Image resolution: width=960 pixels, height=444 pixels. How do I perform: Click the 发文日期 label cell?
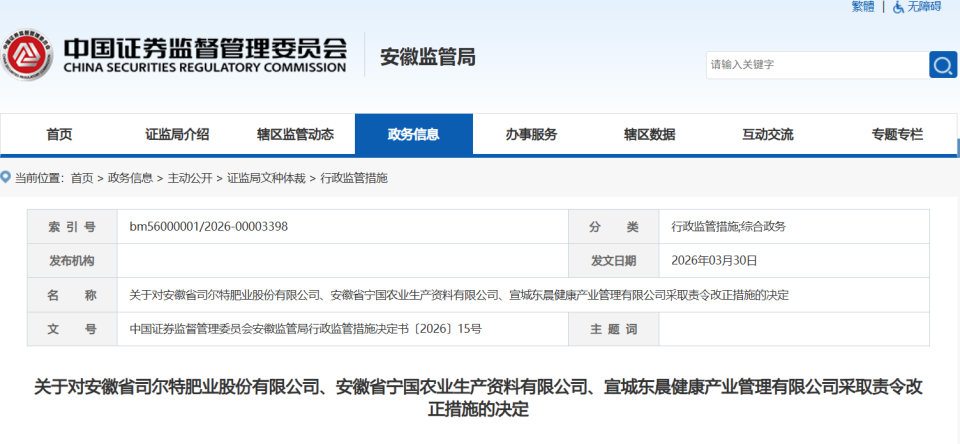coord(613,261)
